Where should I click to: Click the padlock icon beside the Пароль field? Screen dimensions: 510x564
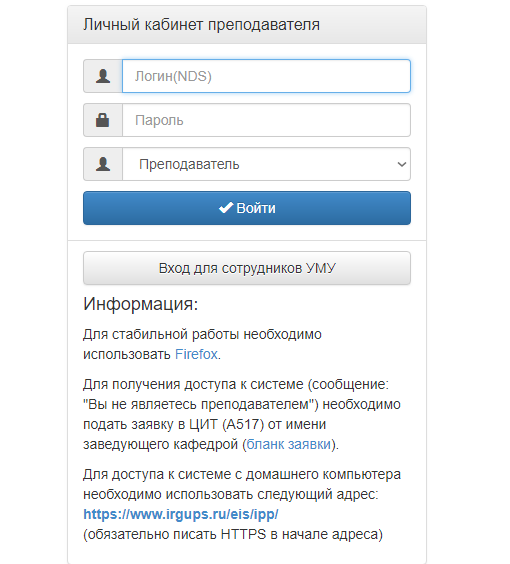click(x=103, y=120)
